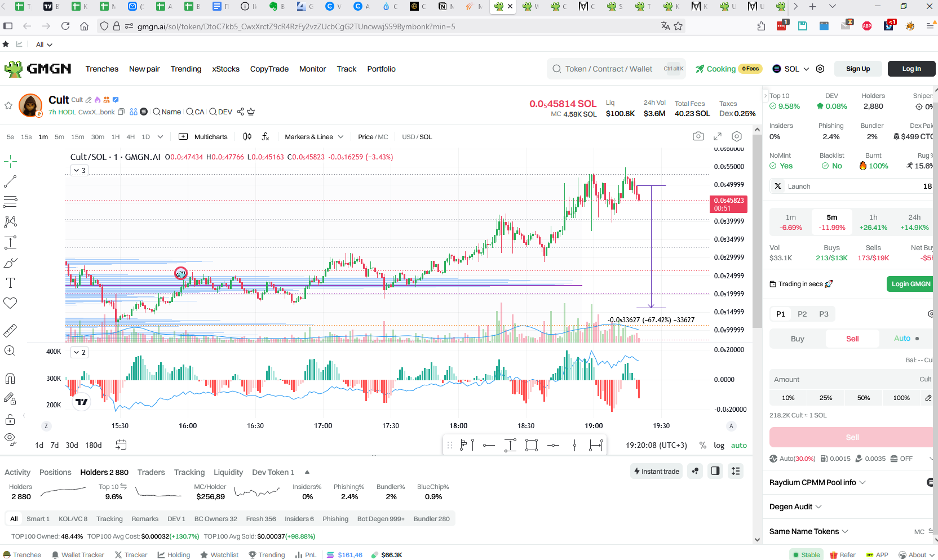Viewport: 938px width, 560px height.
Task: Open the All bookmarks dropdown
Action: pyautogui.click(x=44, y=45)
